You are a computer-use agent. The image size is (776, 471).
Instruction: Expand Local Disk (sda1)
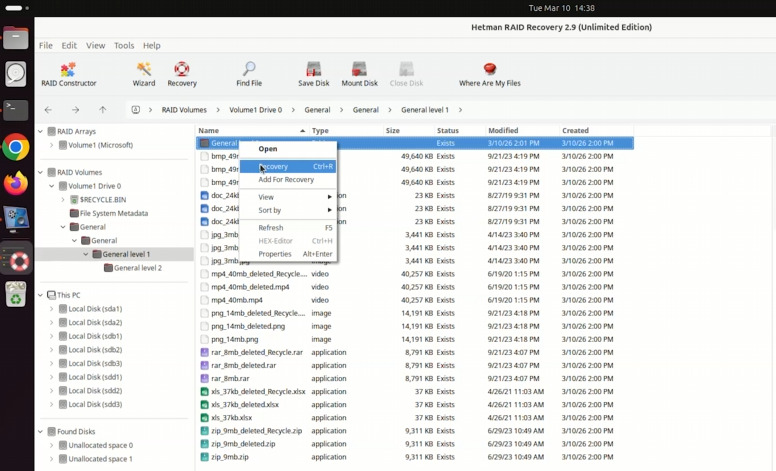51,309
